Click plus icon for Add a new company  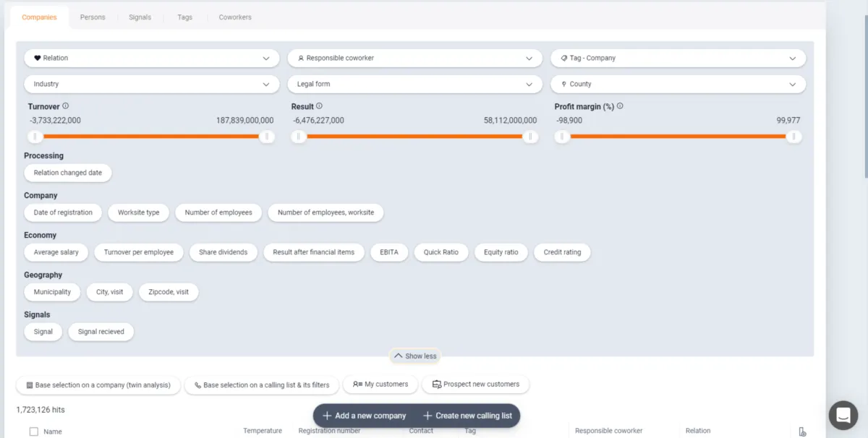[x=327, y=416]
